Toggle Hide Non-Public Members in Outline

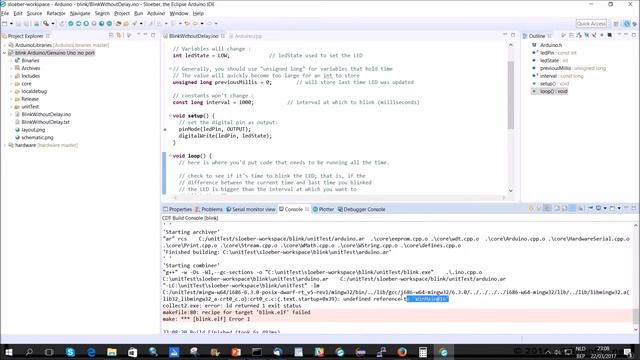[x=602, y=36]
